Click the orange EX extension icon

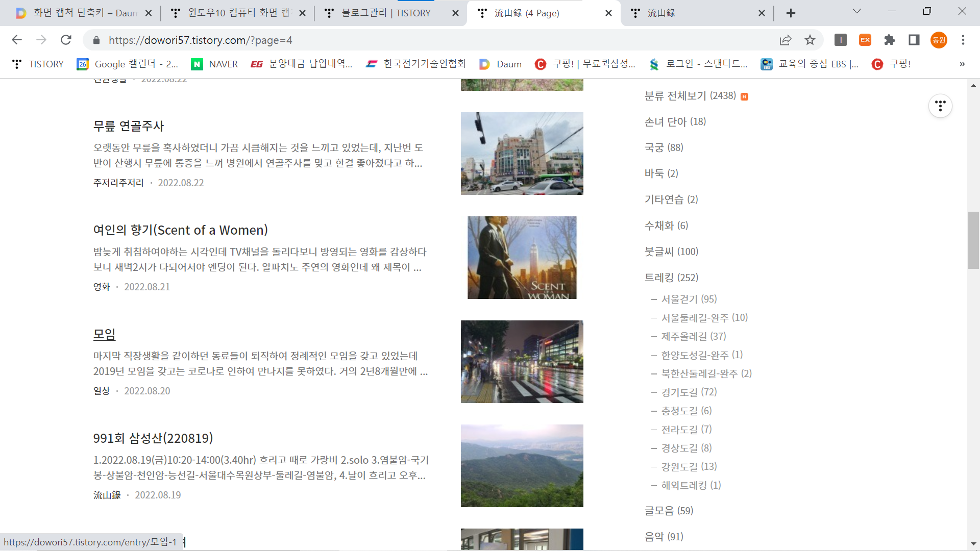pyautogui.click(x=865, y=40)
